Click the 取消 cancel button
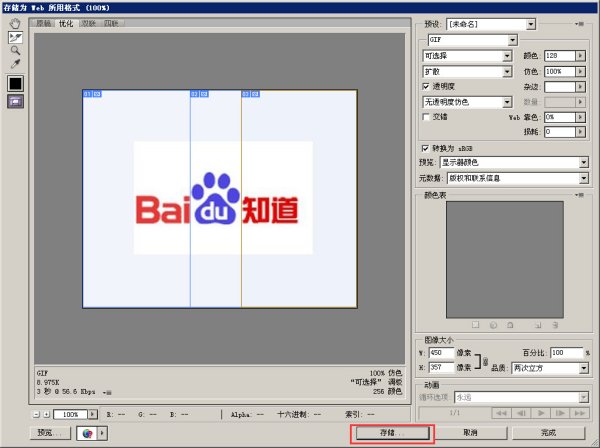 pyautogui.click(x=471, y=433)
